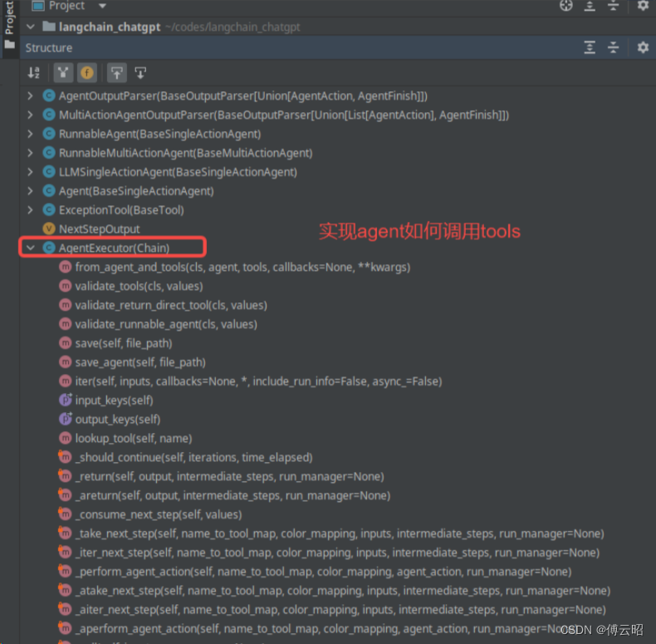Select validate_return_direct_tool method
The image size is (656, 644).
[x=171, y=305]
